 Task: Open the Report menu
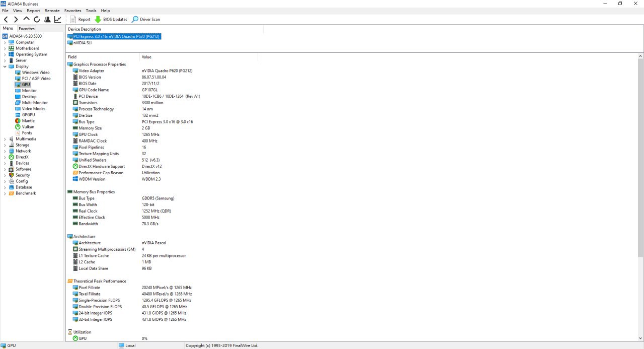click(x=33, y=11)
